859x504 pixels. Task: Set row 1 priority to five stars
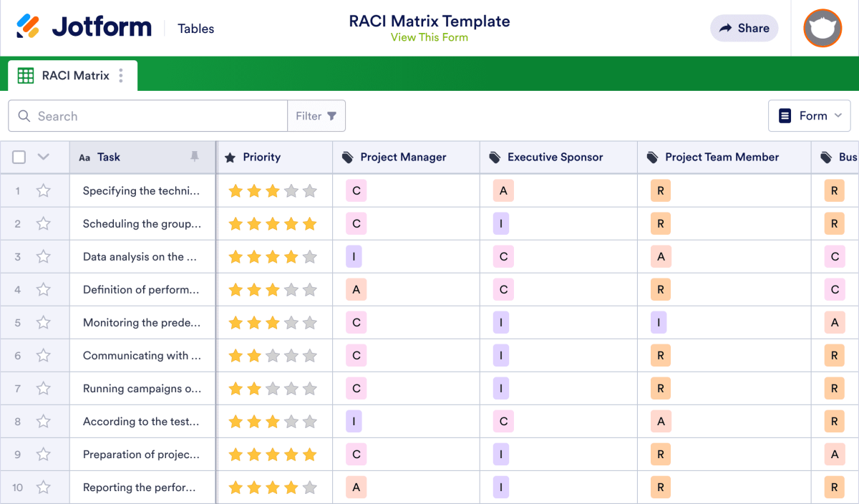tap(309, 190)
